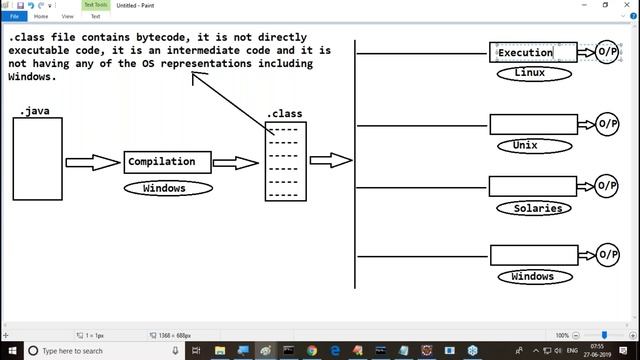
Task: Click the Type here to search box
Action: point(104,351)
